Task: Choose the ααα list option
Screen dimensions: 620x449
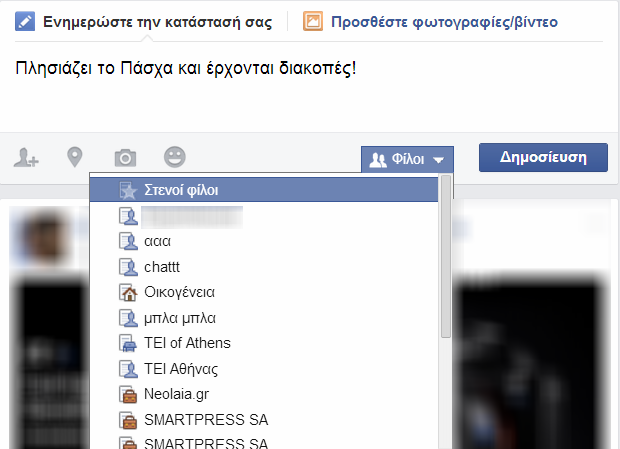Action: [x=158, y=241]
